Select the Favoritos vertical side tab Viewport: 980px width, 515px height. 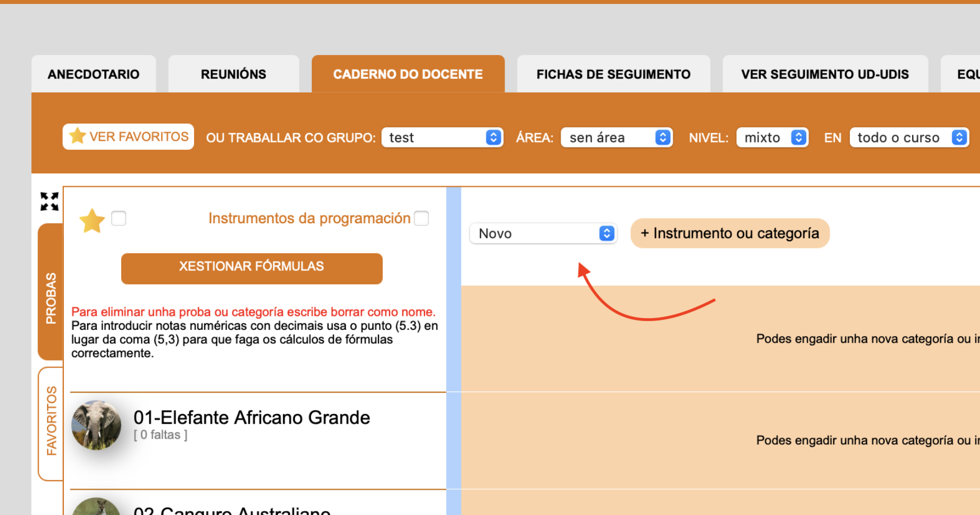click(51, 423)
